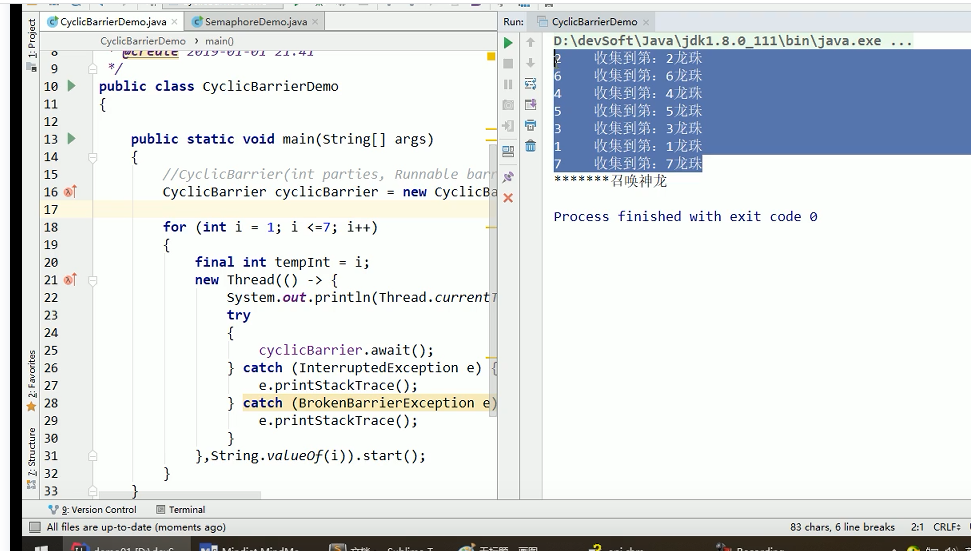This screenshot has height=551, width=971.
Task: Click the Dump Threads camera icon
Action: [x=508, y=105]
